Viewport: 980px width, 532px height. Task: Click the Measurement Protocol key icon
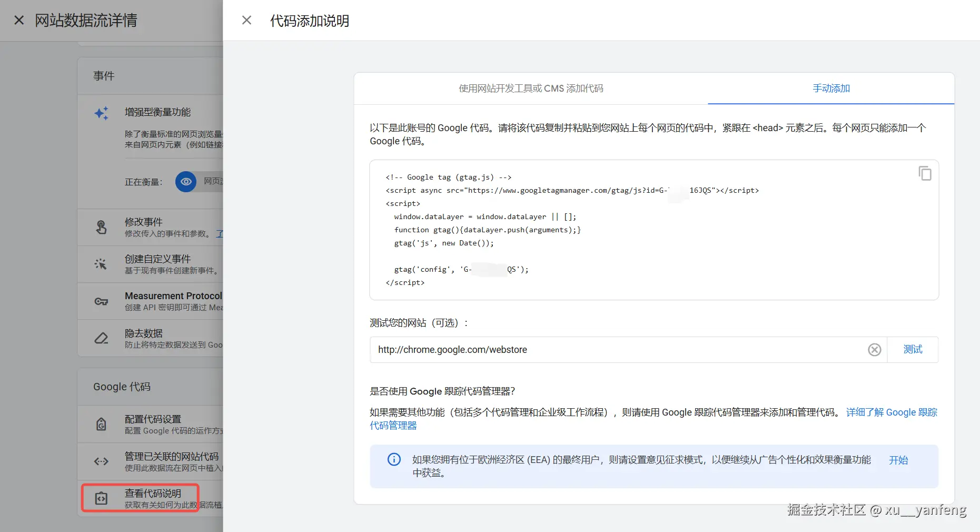101,301
